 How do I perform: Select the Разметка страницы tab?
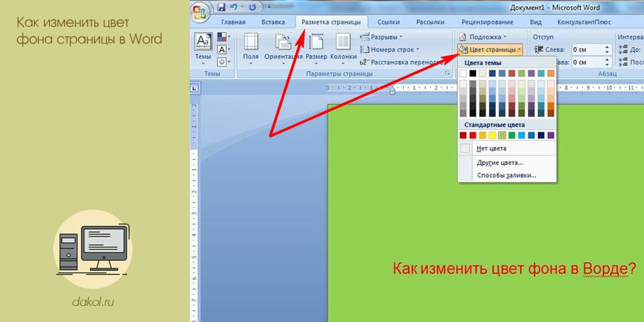[331, 22]
